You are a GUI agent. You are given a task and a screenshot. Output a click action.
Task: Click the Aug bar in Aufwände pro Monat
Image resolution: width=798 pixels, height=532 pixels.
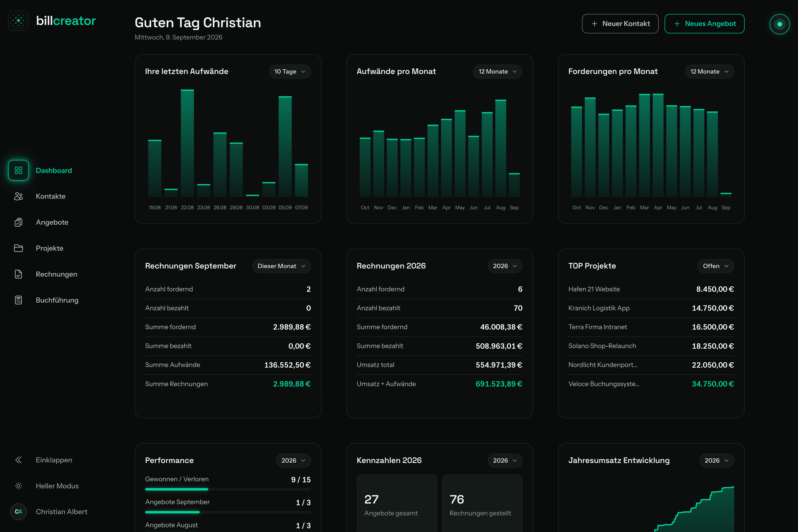pyautogui.click(x=501, y=148)
